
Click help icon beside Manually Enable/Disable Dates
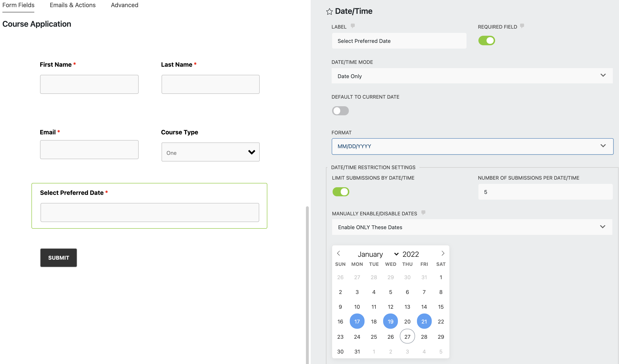point(423,212)
